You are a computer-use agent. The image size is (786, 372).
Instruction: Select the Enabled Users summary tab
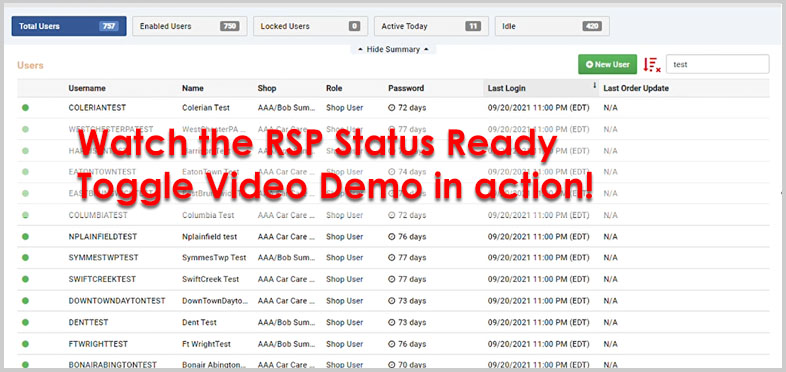point(190,26)
